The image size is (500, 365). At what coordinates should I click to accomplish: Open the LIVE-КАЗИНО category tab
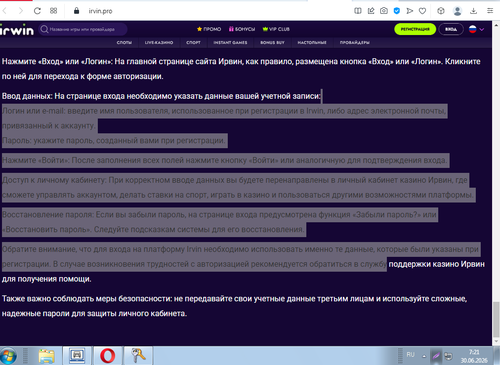(159, 42)
